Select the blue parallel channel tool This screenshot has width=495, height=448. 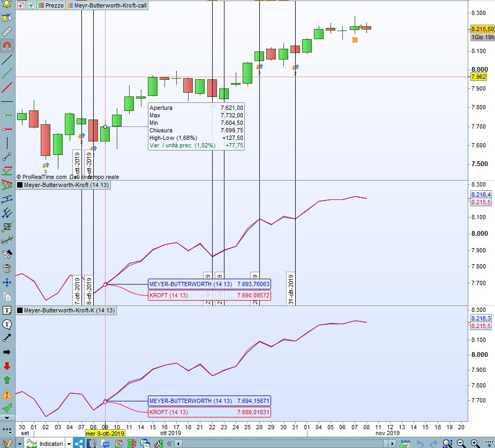[6, 199]
